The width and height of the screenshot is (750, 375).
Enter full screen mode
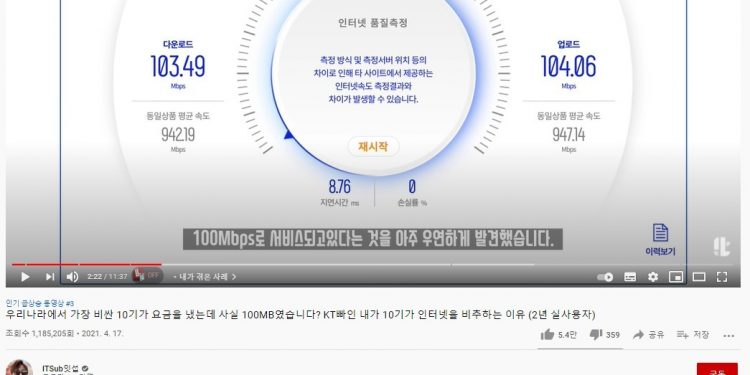pyautogui.click(x=722, y=277)
